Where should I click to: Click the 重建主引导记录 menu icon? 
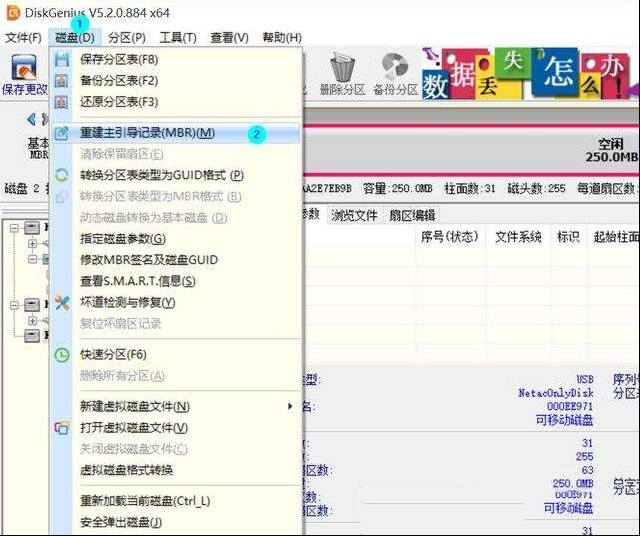tap(62, 133)
